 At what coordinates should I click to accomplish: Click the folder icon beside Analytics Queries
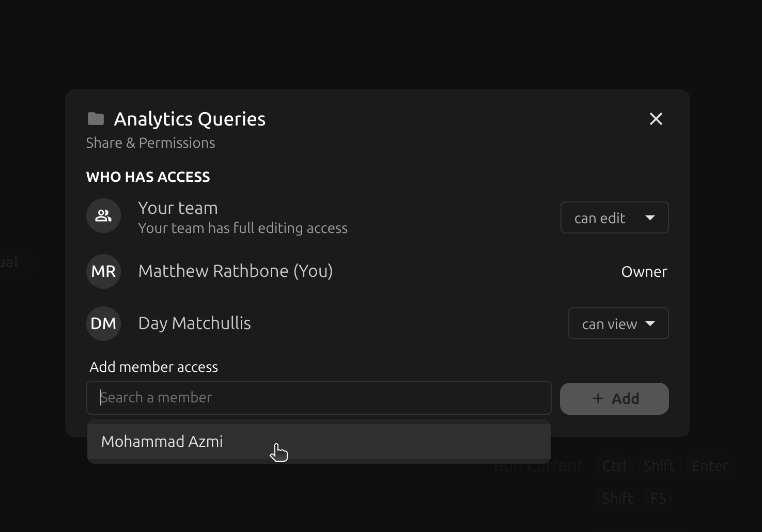(x=96, y=119)
